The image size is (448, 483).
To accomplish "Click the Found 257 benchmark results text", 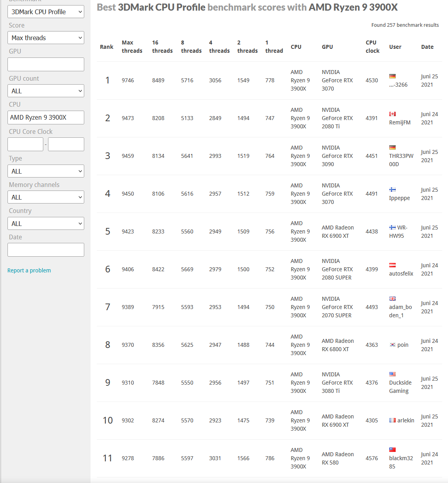I will point(405,25).
